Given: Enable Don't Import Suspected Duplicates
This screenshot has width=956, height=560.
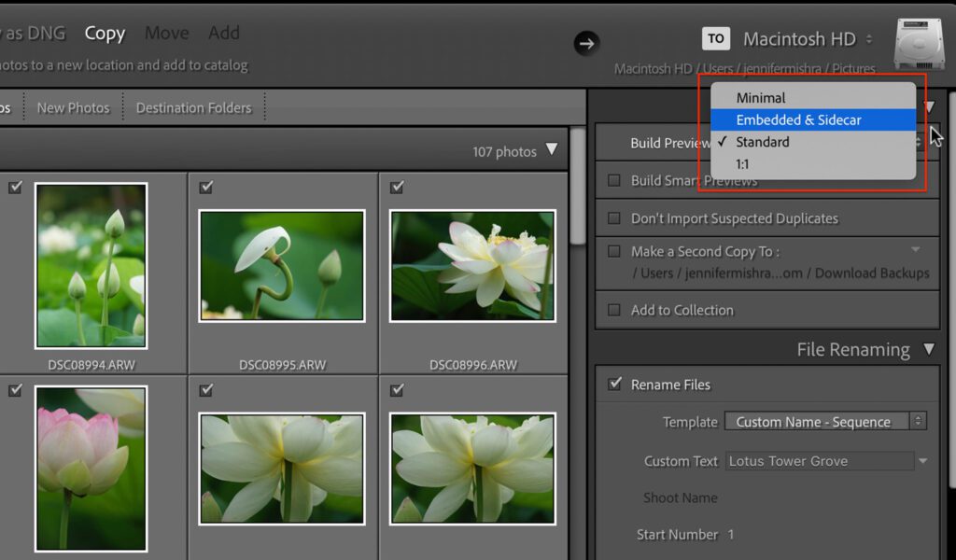Looking at the screenshot, I should pyautogui.click(x=614, y=218).
